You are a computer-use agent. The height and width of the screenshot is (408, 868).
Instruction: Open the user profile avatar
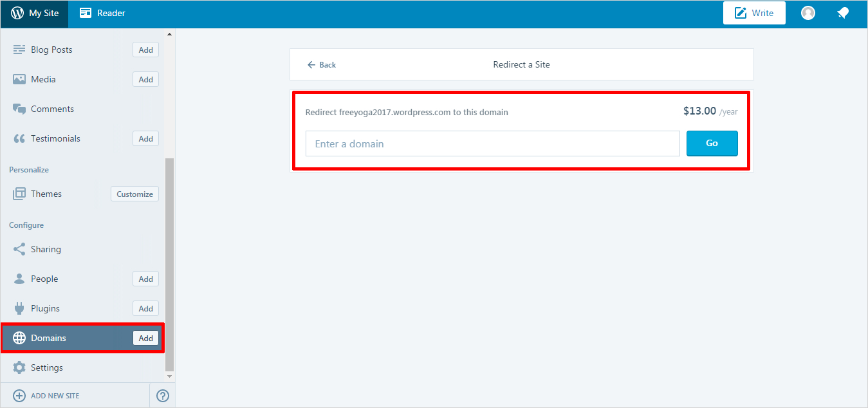point(808,13)
